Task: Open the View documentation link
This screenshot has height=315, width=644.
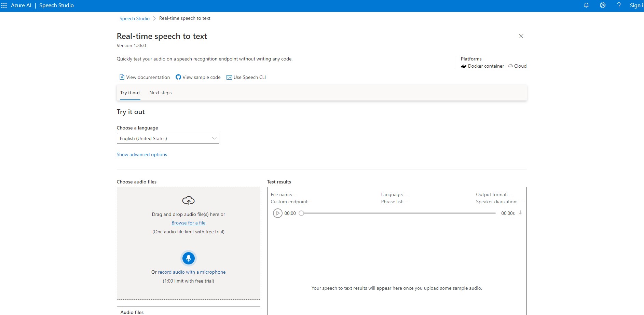Action: (145, 77)
